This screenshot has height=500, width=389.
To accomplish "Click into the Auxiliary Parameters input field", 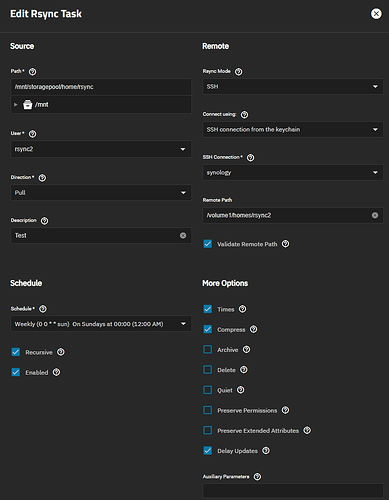I will pyautogui.click(x=293, y=491).
